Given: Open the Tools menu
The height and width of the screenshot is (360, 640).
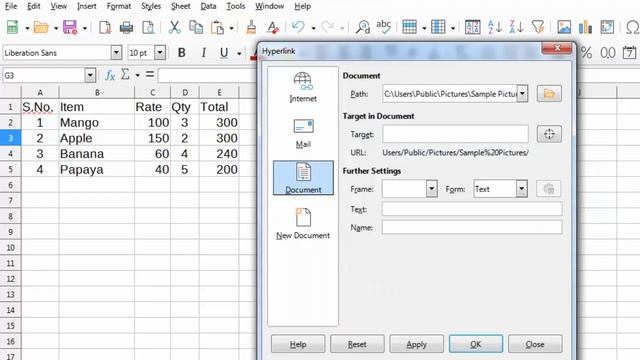Looking at the screenshot, I should click(x=236, y=6).
